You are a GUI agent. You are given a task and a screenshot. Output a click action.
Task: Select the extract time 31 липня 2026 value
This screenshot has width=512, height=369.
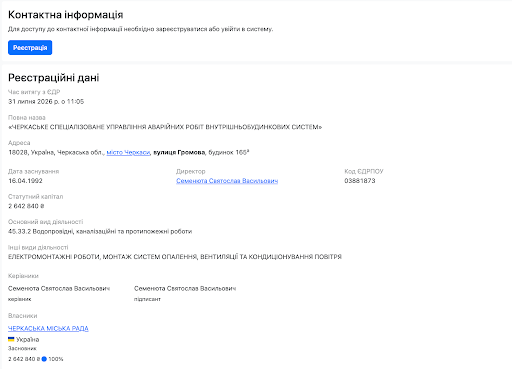pos(46,101)
